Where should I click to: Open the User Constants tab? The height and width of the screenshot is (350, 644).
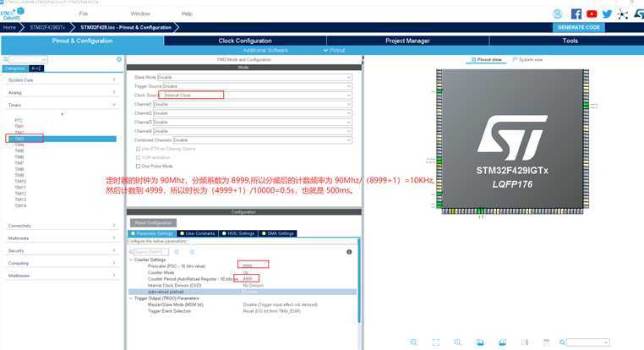pyautogui.click(x=198, y=233)
